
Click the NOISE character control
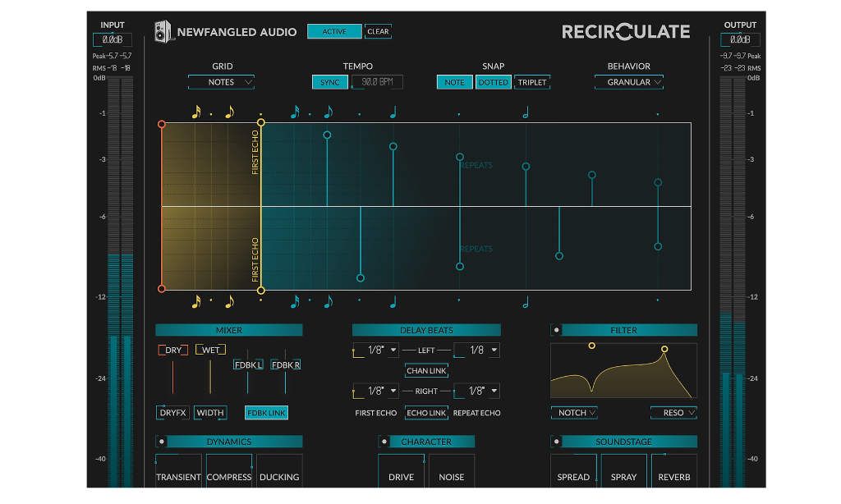point(452,471)
